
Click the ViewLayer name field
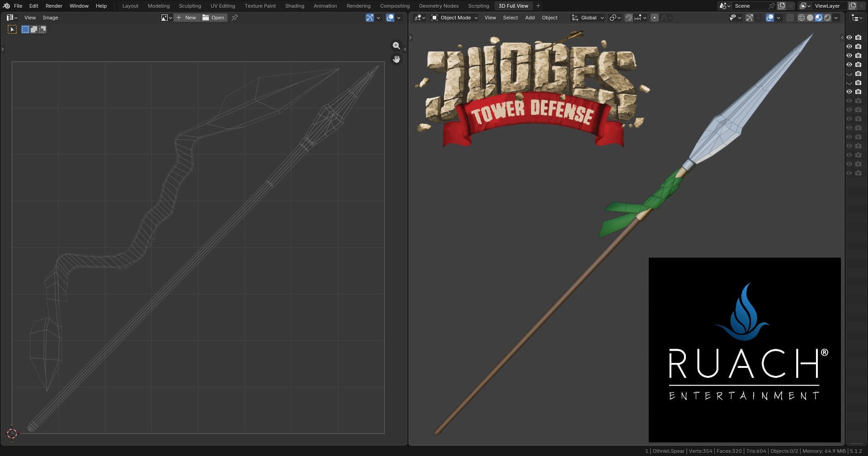point(830,6)
